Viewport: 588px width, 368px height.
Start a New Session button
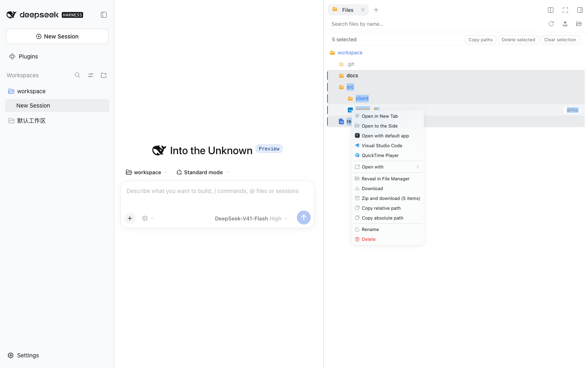[57, 36]
